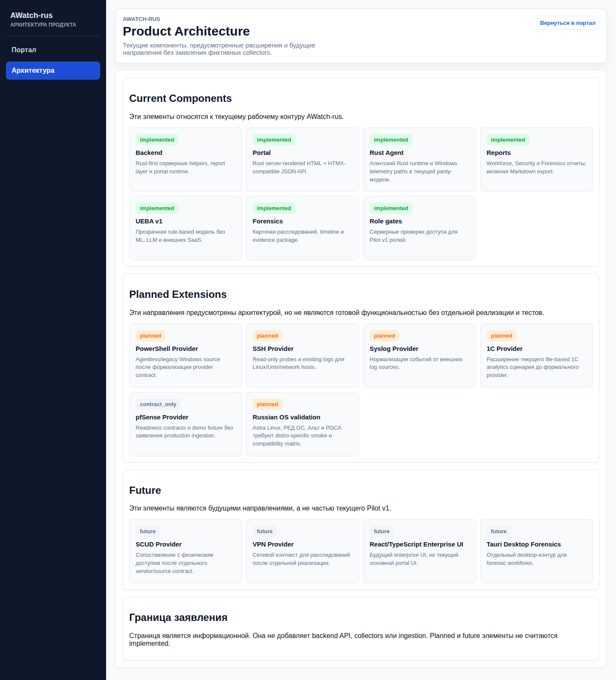The width and height of the screenshot is (616, 680).
Task: Click the planned badge on Russian OS validation
Action: pos(267,404)
